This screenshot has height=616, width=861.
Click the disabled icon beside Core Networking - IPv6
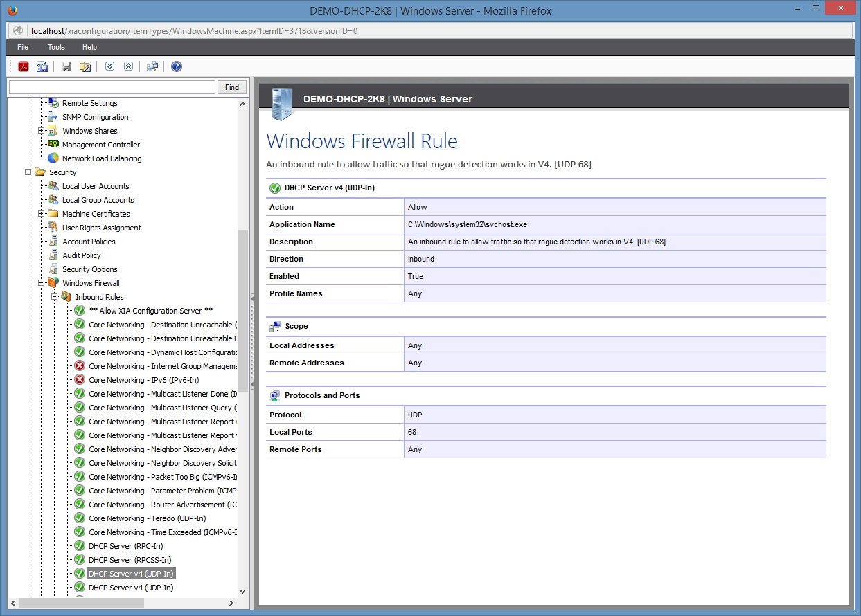tap(79, 379)
